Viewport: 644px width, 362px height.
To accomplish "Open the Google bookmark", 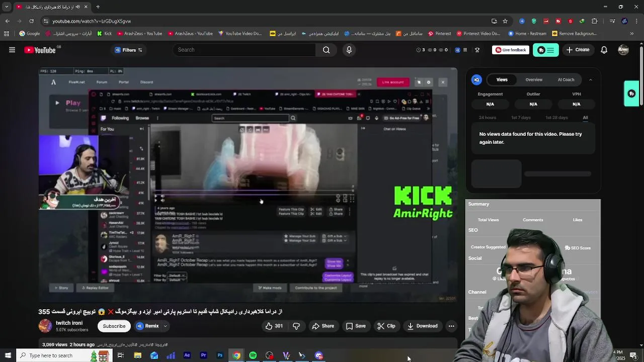I will 30,34.
